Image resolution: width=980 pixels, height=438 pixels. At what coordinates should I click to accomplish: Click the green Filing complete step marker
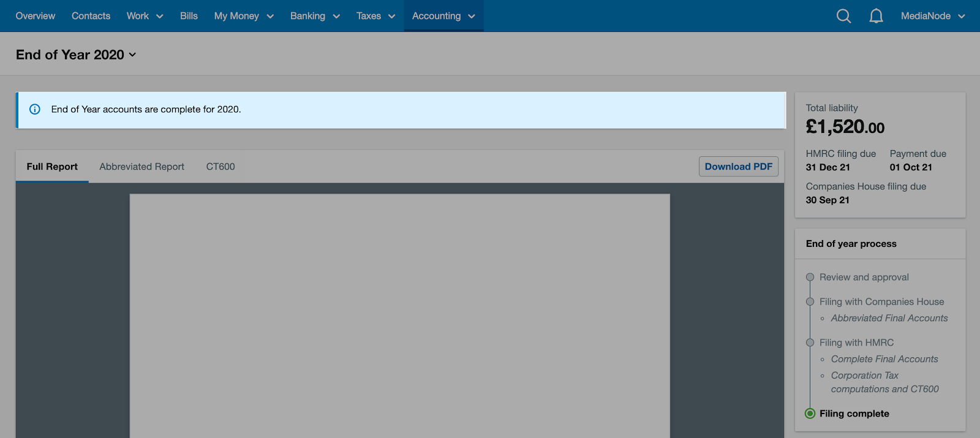coord(810,413)
